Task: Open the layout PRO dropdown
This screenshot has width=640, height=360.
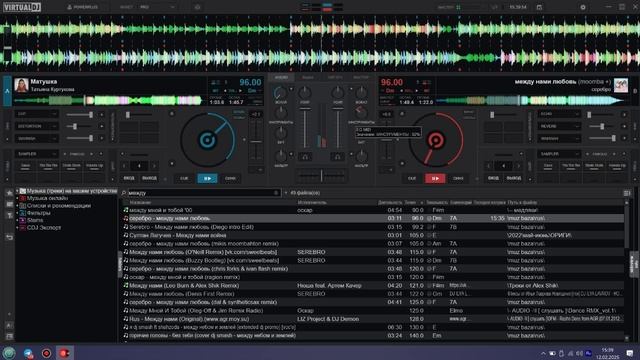Action: tap(157, 7)
